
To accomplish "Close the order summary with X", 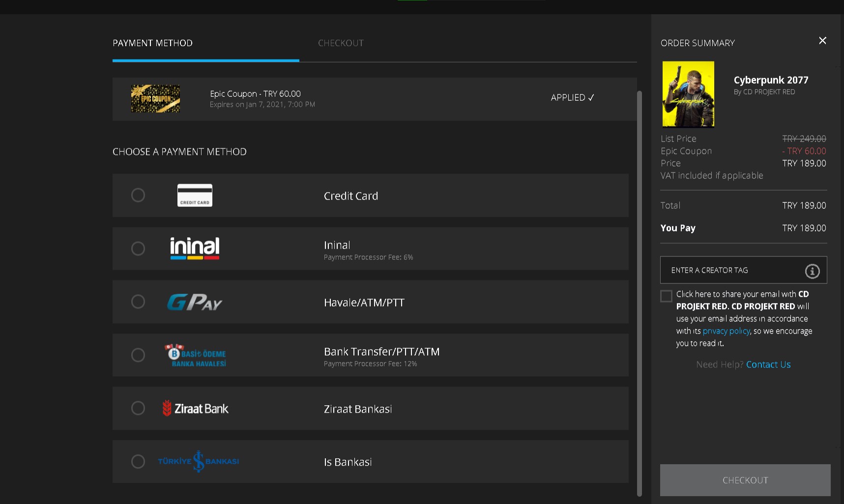I will coord(822,41).
